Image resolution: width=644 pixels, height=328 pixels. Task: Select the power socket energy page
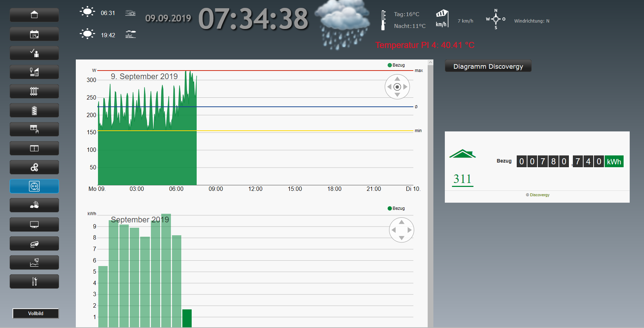tap(34, 186)
